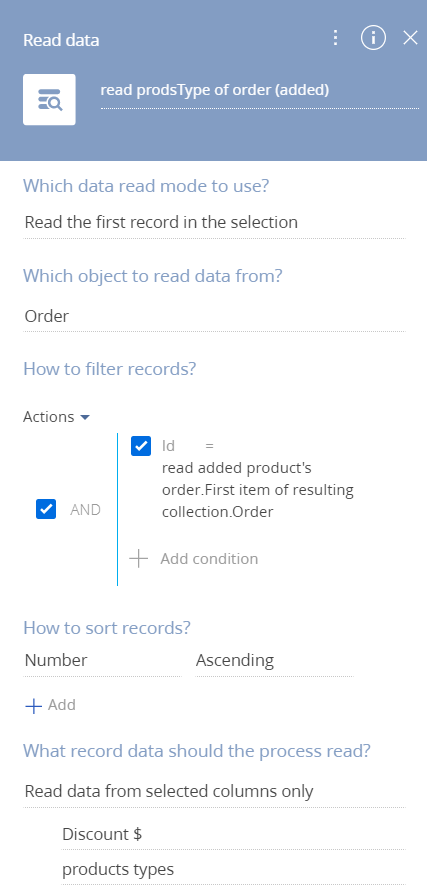Click Add condition link
The height and width of the screenshot is (890, 427).
coord(209,559)
